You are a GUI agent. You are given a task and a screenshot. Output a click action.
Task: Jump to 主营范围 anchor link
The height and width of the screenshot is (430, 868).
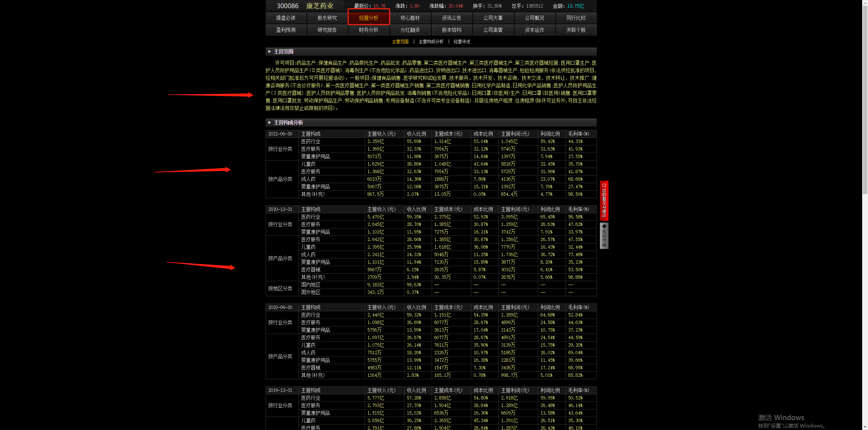400,41
